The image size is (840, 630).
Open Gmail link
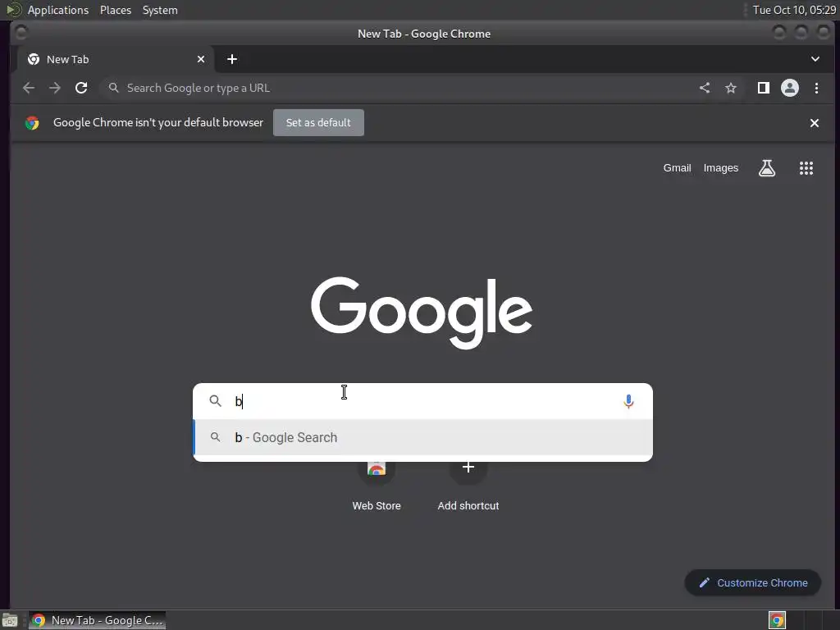pyautogui.click(x=677, y=167)
